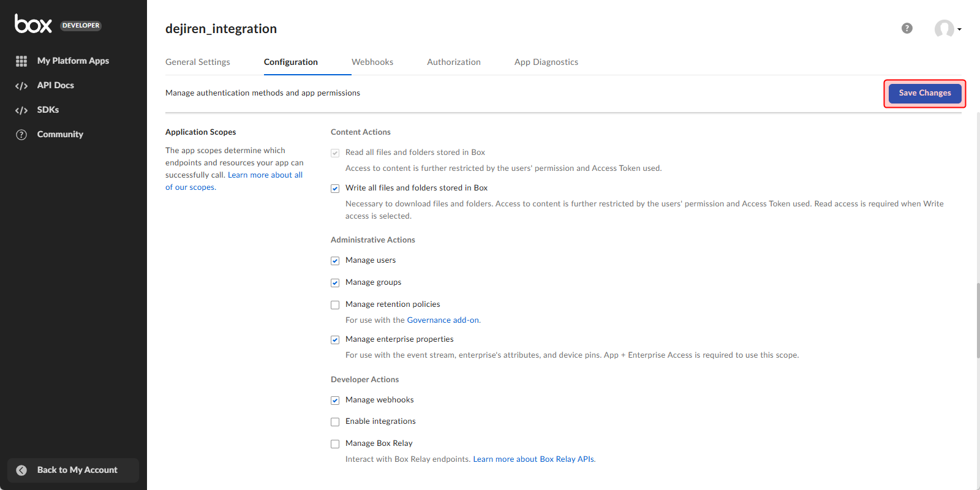
Task: Open the Authorization tab
Action: tap(454, 62)
